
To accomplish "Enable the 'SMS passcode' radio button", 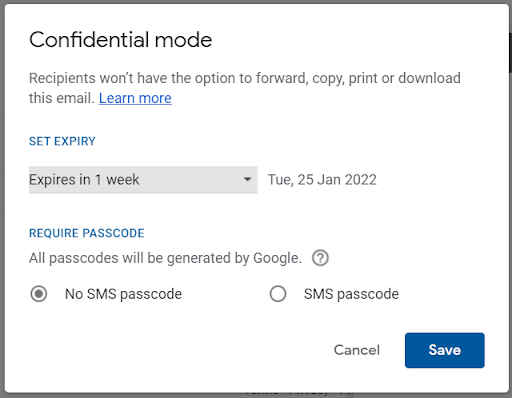I will tap(278, 294).
